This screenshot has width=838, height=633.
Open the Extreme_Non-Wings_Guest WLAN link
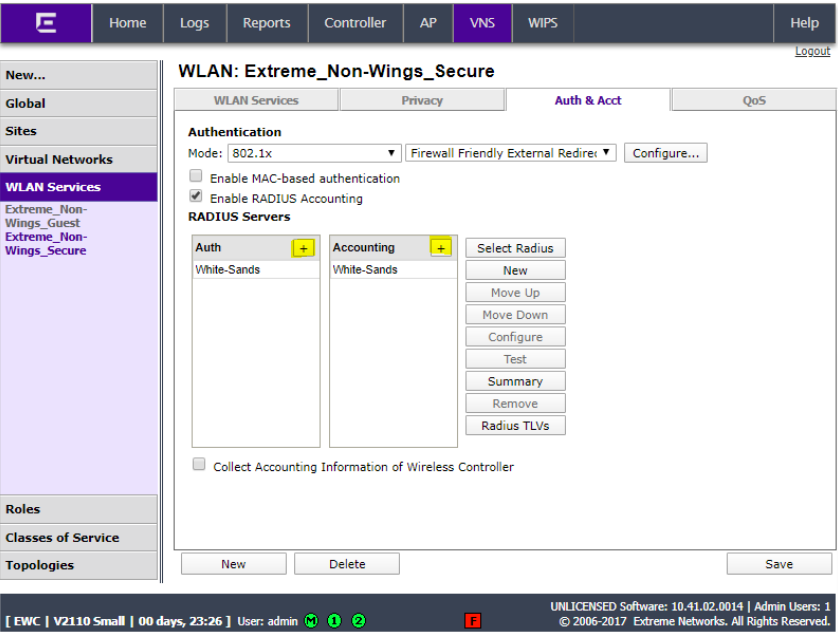[x=46, y=216]
